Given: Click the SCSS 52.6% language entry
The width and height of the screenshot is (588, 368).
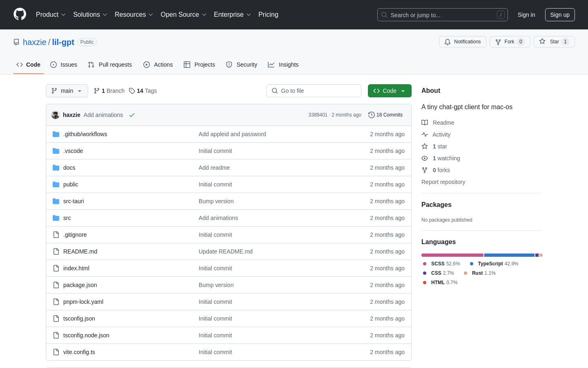Looking at the screenshot, I should (442, 264).
